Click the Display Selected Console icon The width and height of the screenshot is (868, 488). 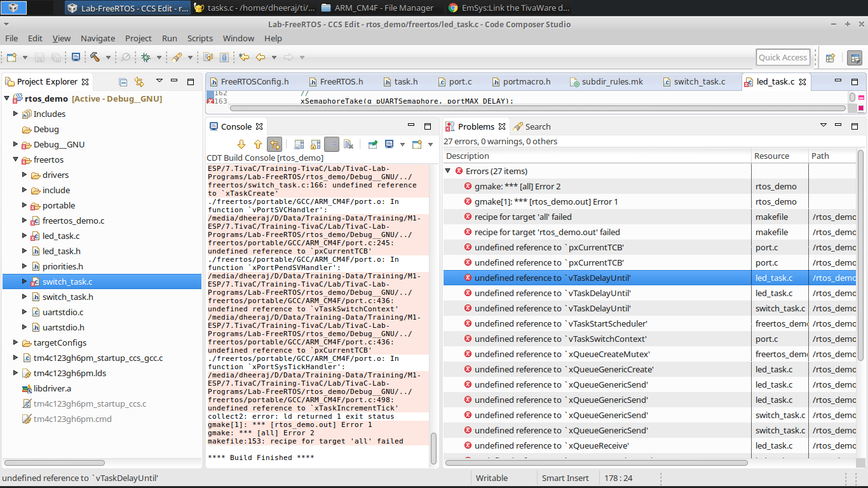pyautogui.click(x=390, y=144)
